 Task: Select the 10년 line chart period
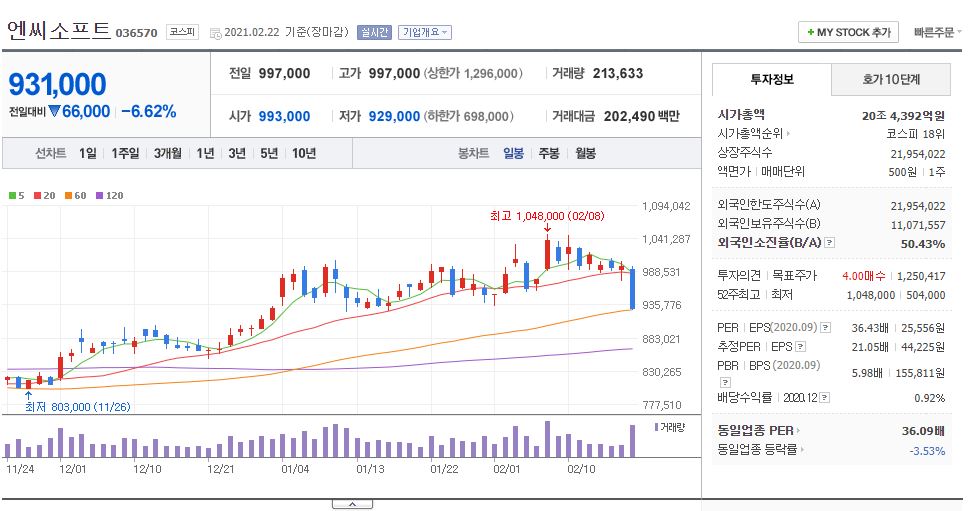tap(304, 153)
